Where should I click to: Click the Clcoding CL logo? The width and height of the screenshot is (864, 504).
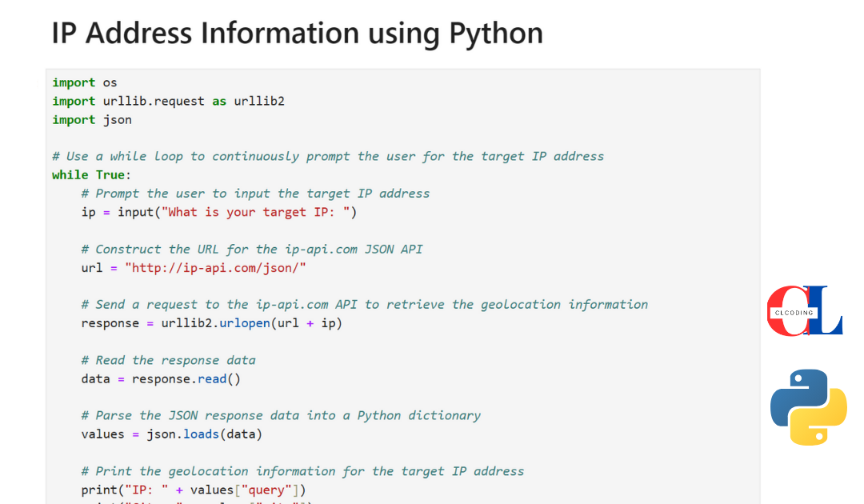point(805,310)
